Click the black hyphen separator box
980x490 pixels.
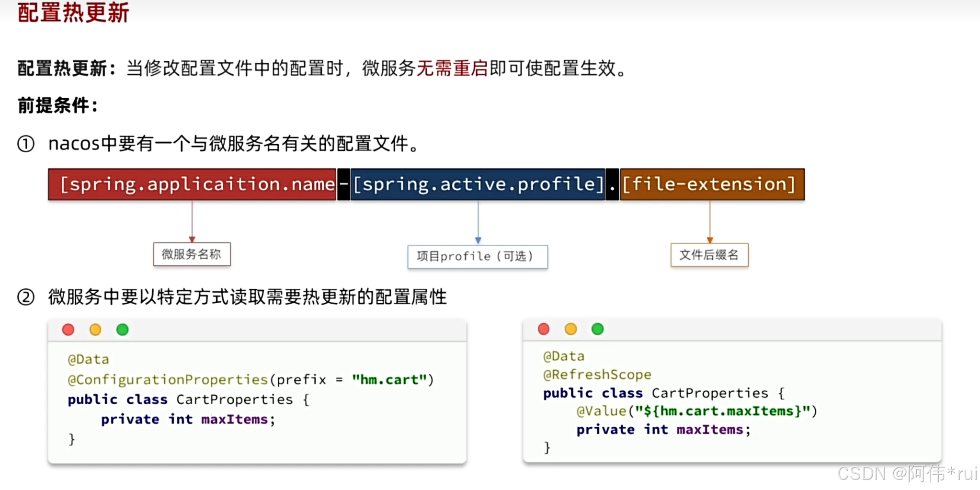[x=343, y=184]
